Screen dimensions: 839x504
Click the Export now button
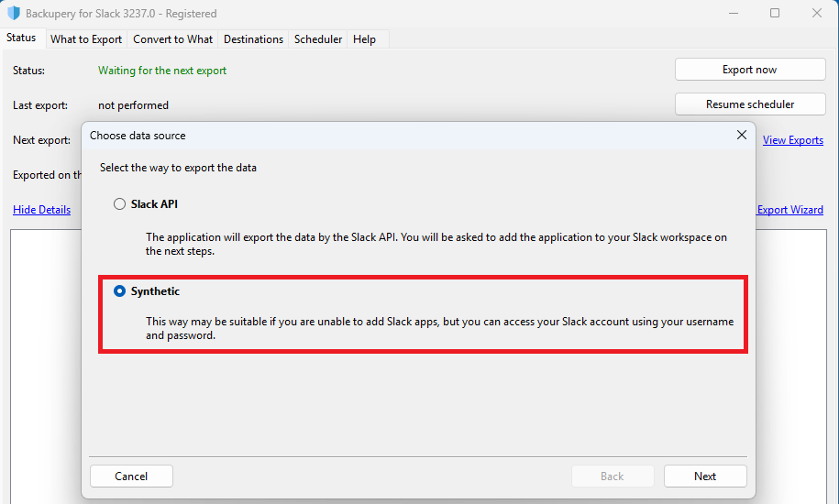750,70
